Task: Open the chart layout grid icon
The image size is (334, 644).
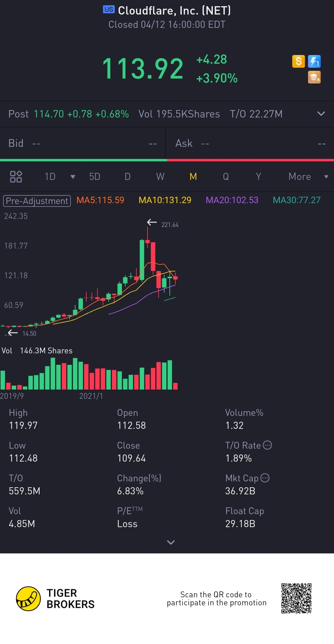Action: tap(16, 177)
